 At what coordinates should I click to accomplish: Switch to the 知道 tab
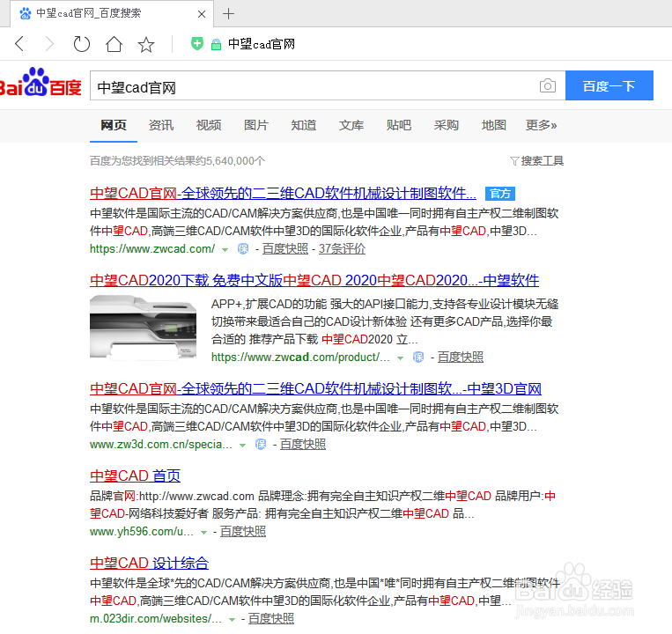(304, 125)
